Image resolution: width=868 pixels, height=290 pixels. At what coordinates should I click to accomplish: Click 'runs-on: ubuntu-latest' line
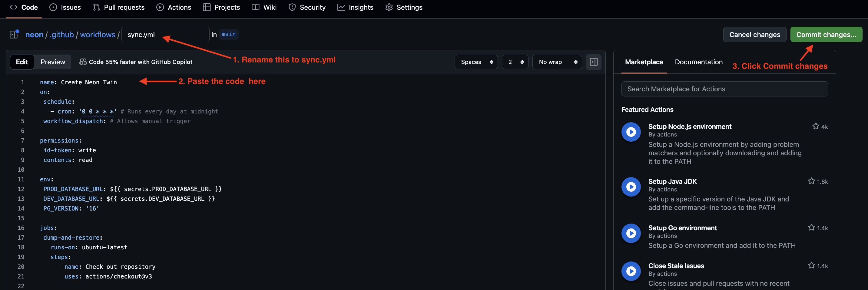click(89, 247)
